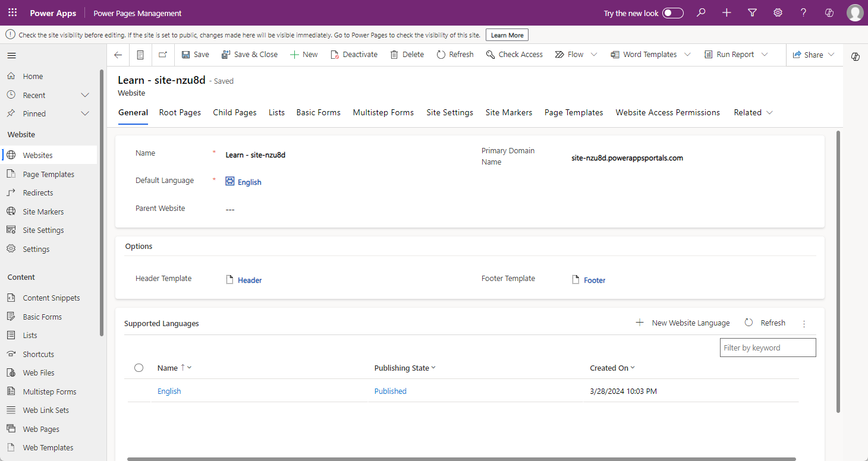The height and width of the screenshot is (461, 868).
Task: Click the Learn More visibility banner button
Action: point(507,34)
